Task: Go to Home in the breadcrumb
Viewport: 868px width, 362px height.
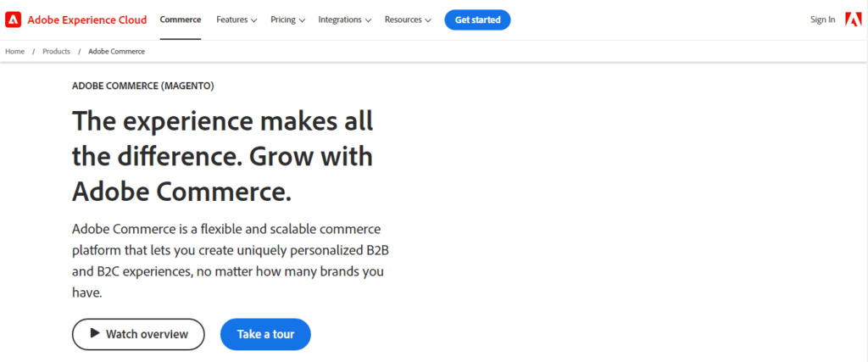Action: click(x=15, y=52)
